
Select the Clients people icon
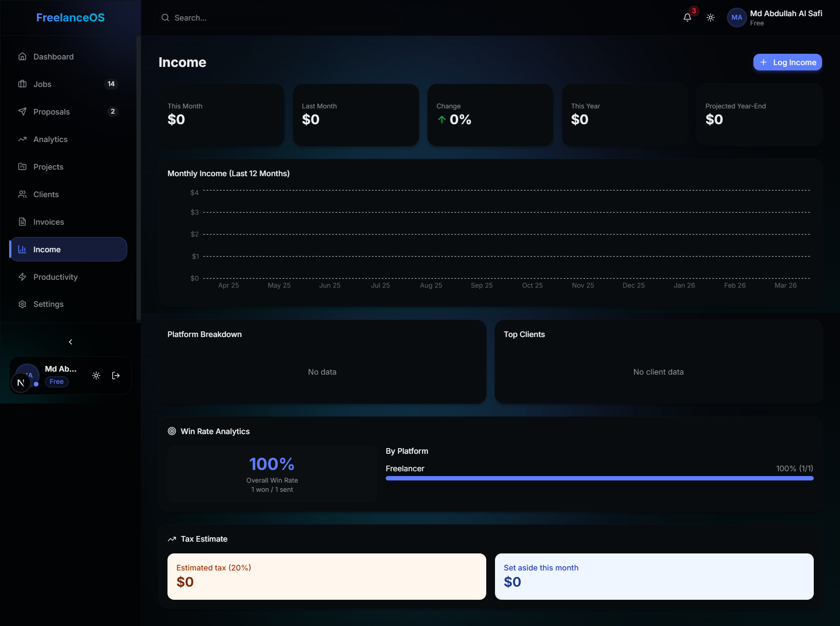tap(23, 194)
